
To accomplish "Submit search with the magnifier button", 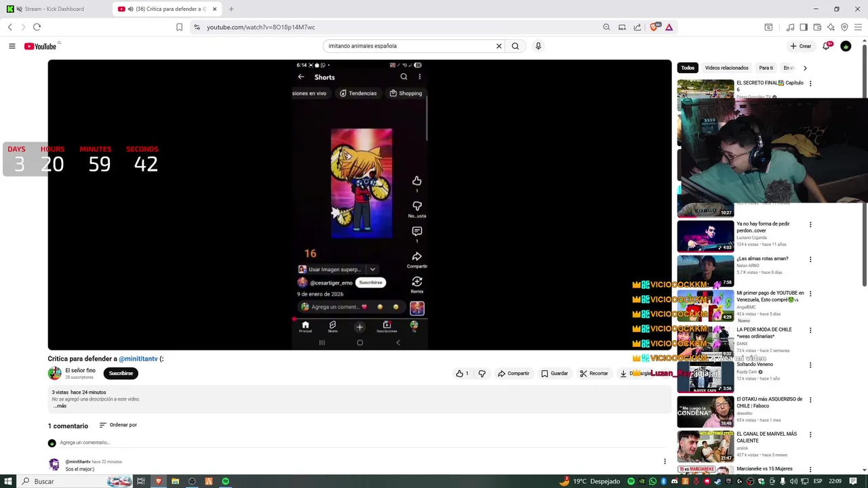I will pos(515,46).
